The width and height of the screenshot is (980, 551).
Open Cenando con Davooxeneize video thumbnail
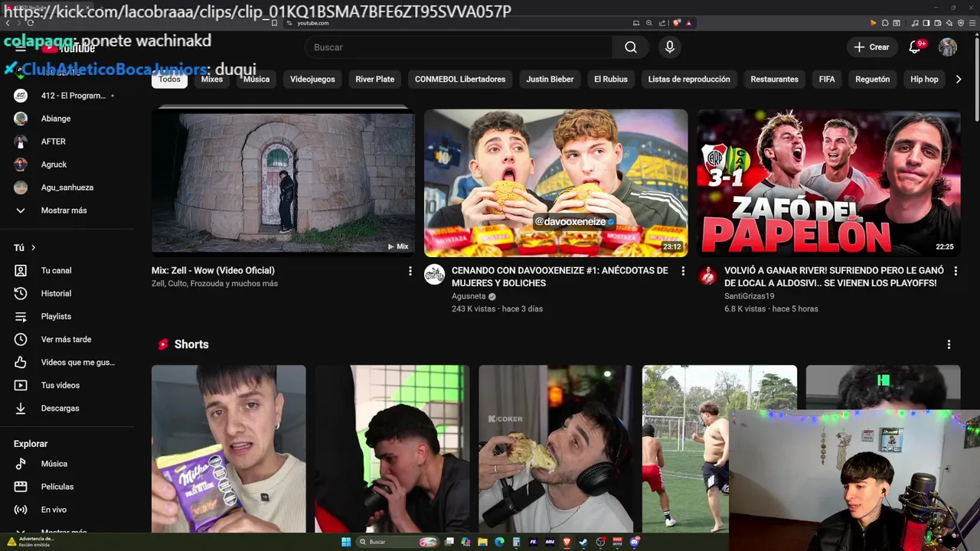tap(556, 183)
